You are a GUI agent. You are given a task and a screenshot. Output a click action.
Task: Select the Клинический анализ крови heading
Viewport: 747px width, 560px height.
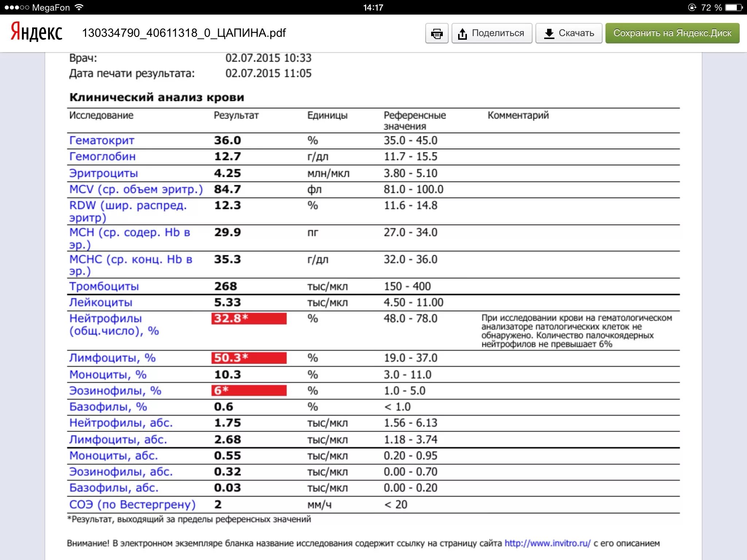coord(157,97)
